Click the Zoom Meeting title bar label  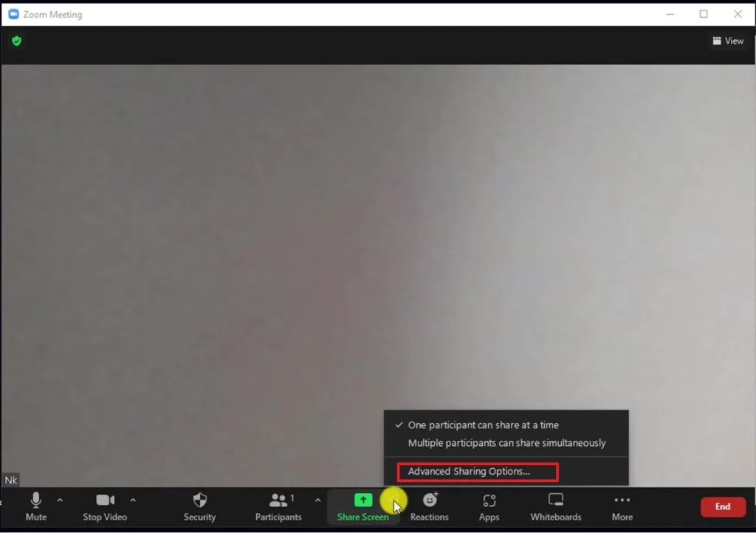(52, 14)
